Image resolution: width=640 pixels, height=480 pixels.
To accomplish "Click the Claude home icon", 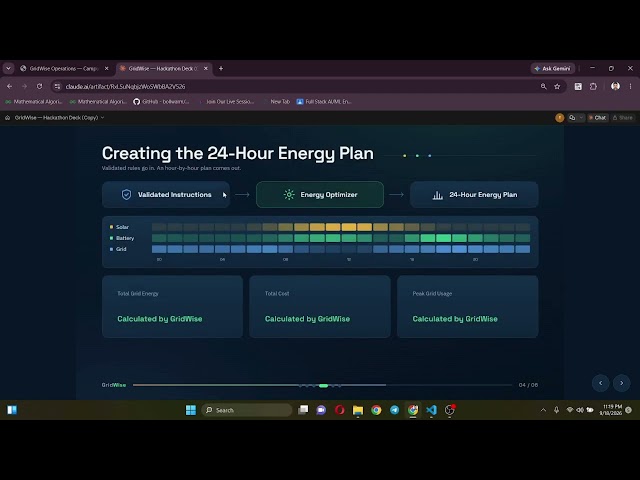I will (x=7, y=118).
